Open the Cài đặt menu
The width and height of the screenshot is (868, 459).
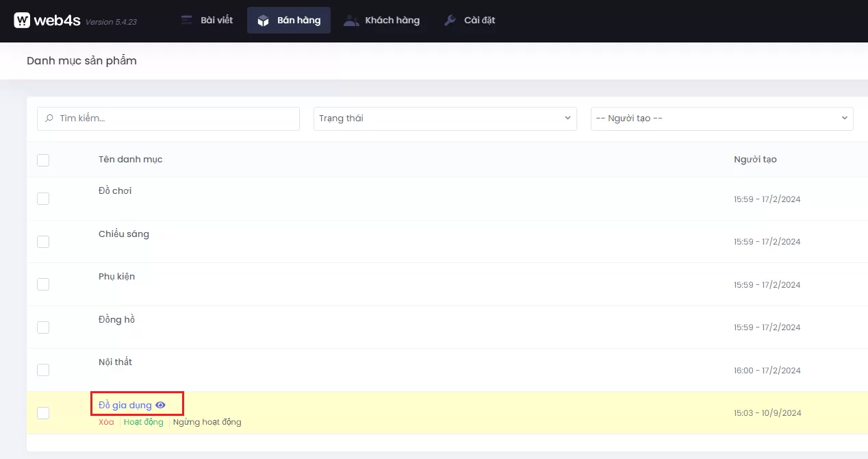pos(479,21)
